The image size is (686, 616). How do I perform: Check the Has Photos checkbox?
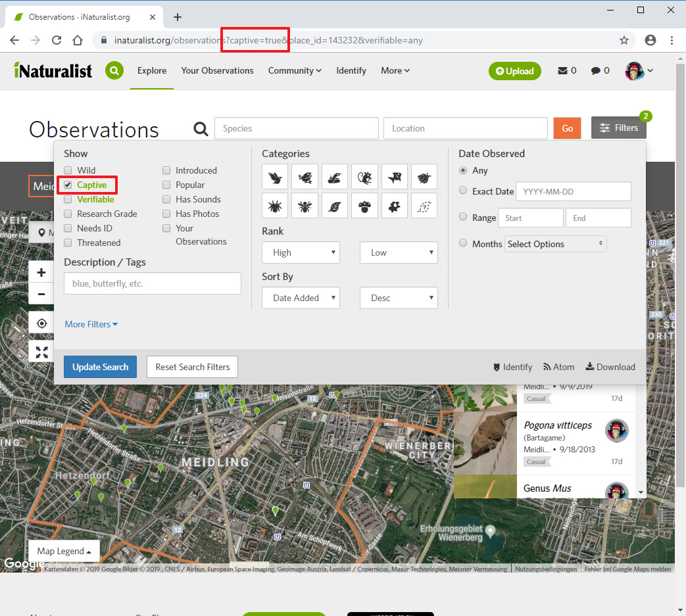pyautogui.click(x=166, y=214)
